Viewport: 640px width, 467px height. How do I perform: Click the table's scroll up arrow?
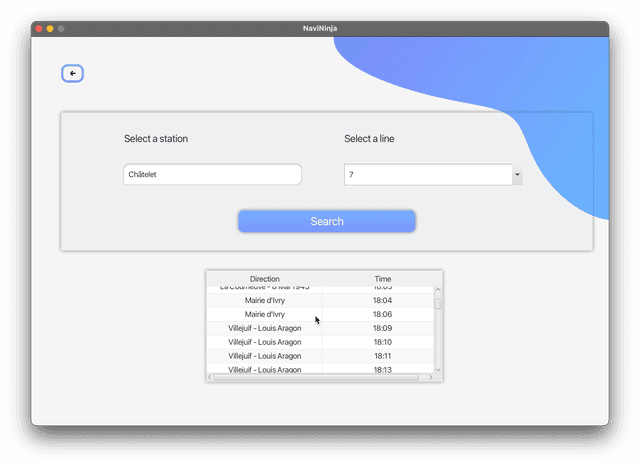point(438,289)
